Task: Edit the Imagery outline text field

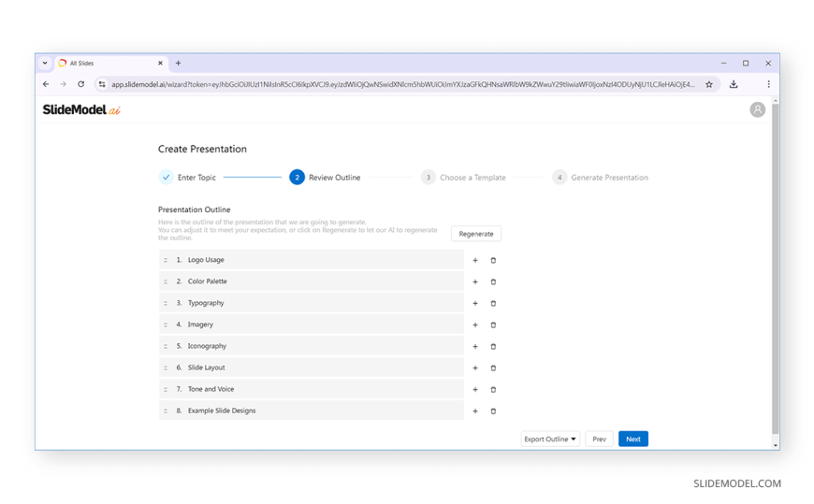Action: pos(318,324)
